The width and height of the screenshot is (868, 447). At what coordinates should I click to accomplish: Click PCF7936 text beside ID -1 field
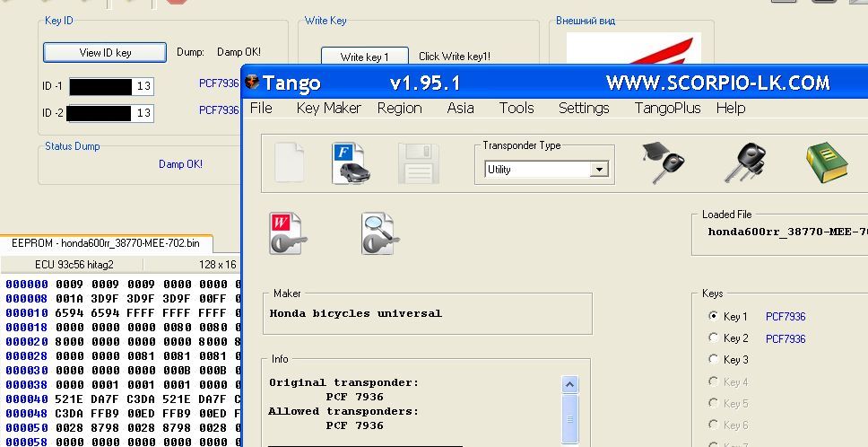219,83
